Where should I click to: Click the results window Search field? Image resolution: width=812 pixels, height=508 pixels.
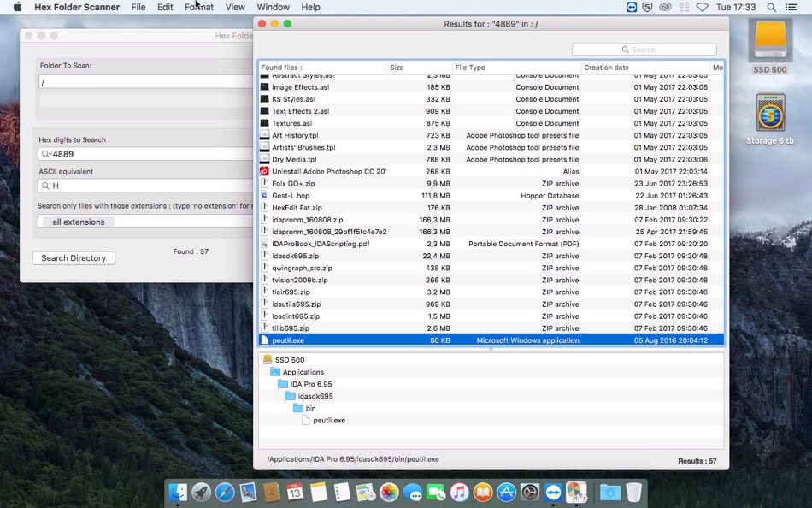point(644,50)
